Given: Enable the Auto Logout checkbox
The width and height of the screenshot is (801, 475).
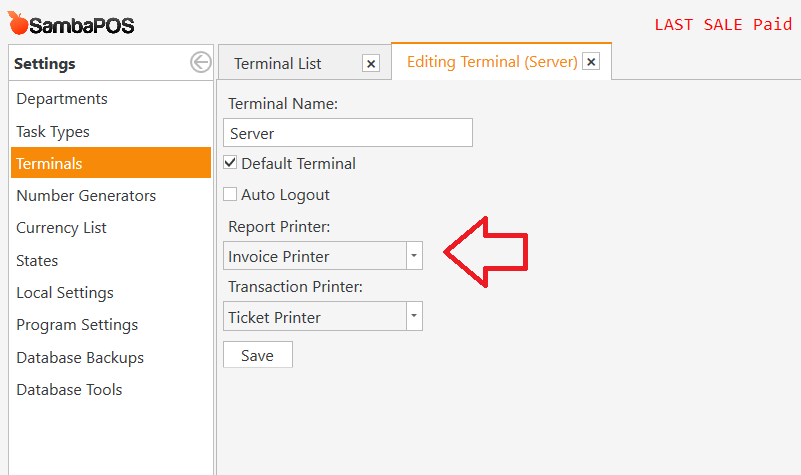Looking at the screenshot, I should [x=230, y=195].
